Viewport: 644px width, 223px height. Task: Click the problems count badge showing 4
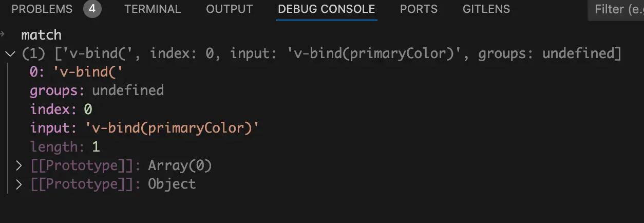click(92, 9)
